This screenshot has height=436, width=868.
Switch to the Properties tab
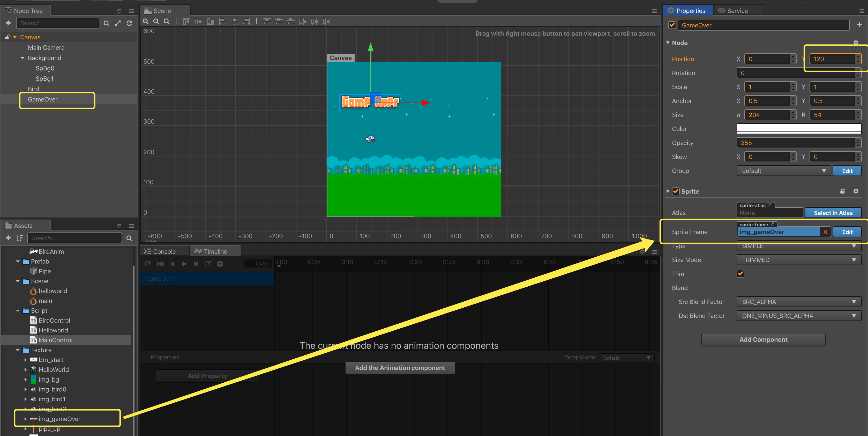[687, 10]
